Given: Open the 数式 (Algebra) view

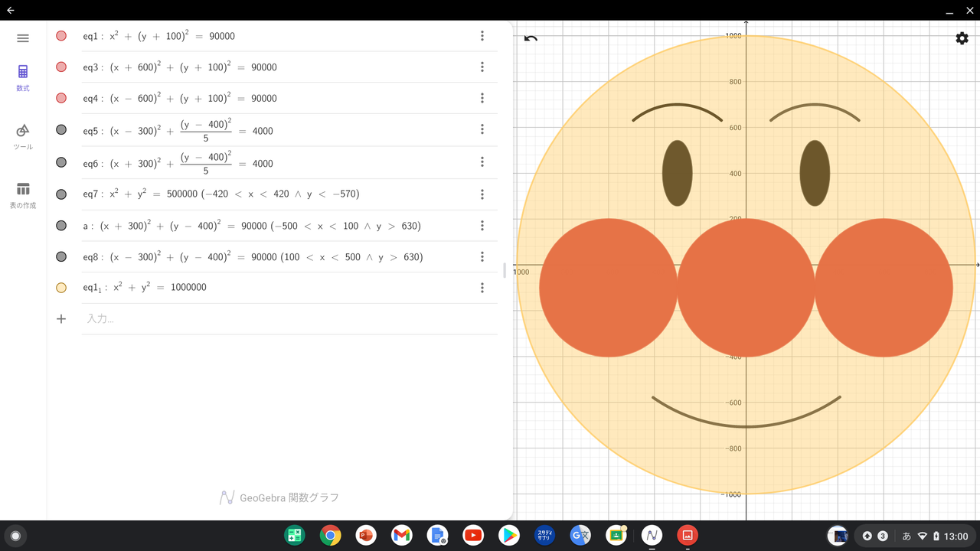Looking at the screenshot, I should pos(22,77).
